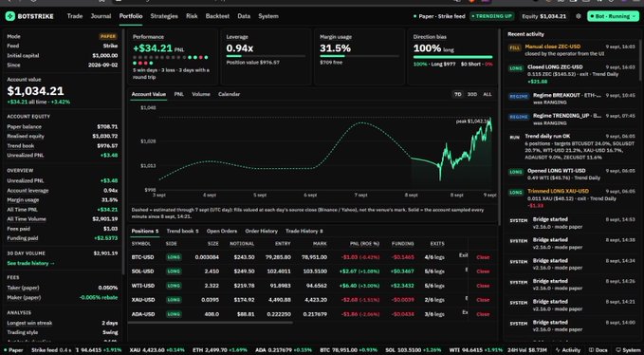Close the XAU-USD position

[483, 300]
